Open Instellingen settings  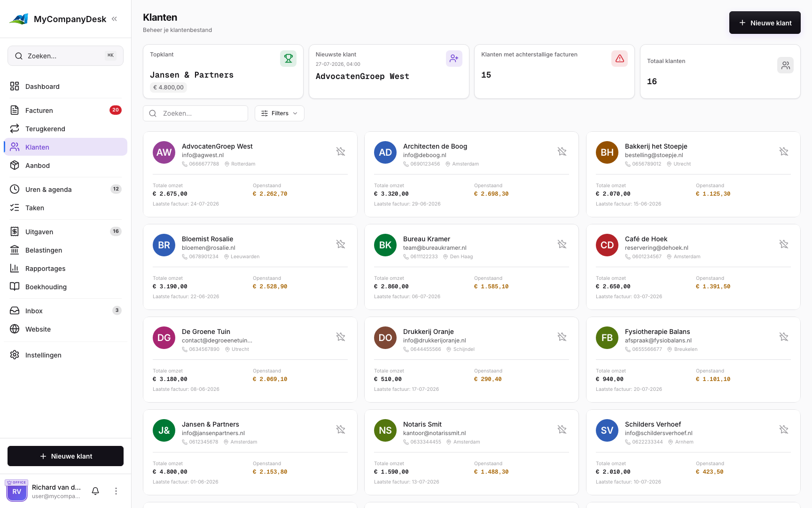(65, 355)
